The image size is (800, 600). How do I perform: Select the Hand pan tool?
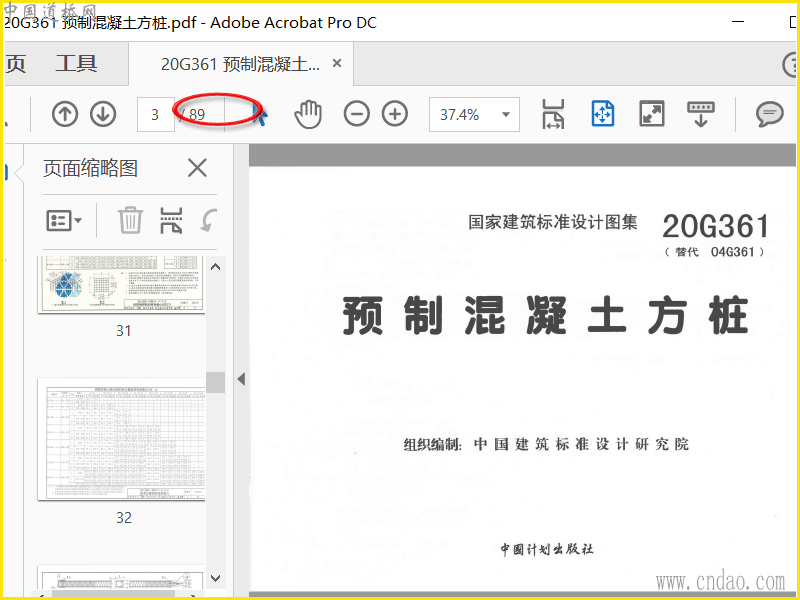(308, 114)
